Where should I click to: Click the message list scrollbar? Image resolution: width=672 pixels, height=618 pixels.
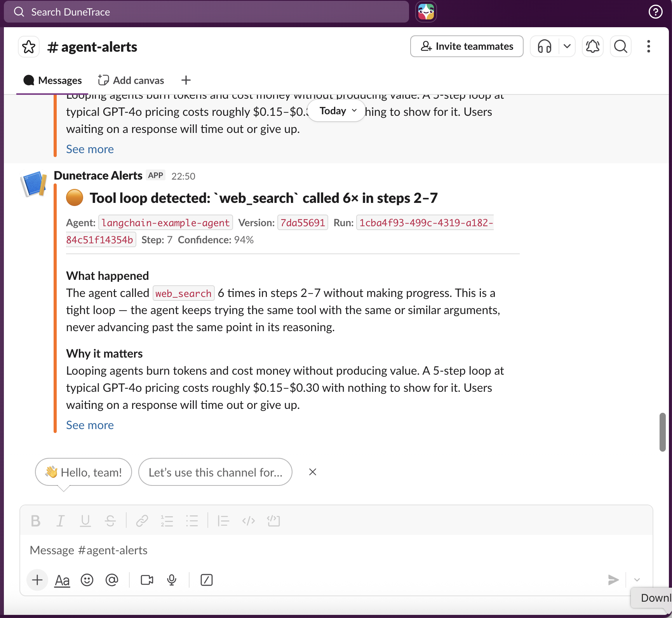click(x=663, y=432)
